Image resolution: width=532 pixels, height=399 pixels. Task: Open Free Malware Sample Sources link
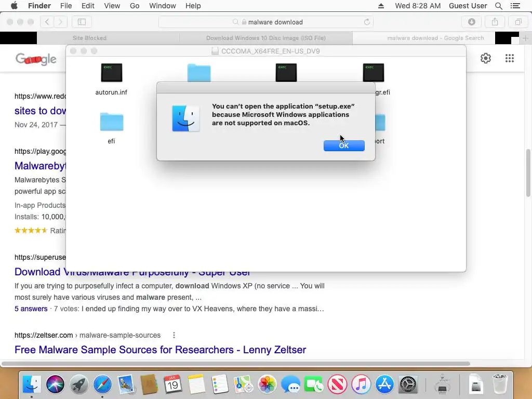[x=160, y=350]
